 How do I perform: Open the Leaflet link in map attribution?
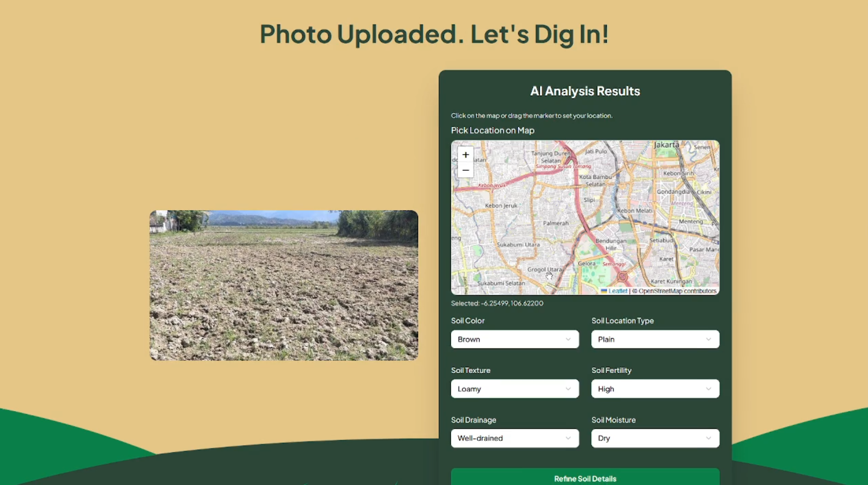click(x=617, y=291)
